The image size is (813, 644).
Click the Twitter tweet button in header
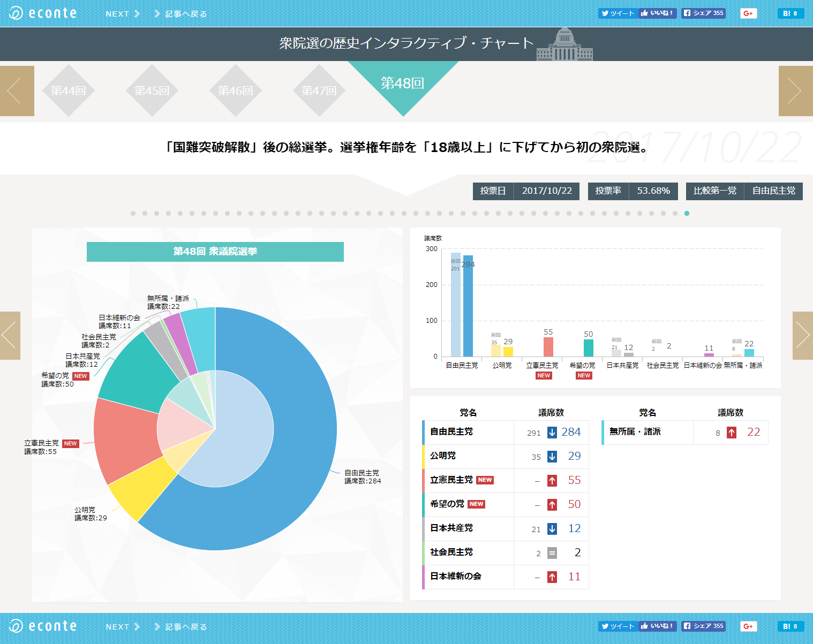click(618, 13)
